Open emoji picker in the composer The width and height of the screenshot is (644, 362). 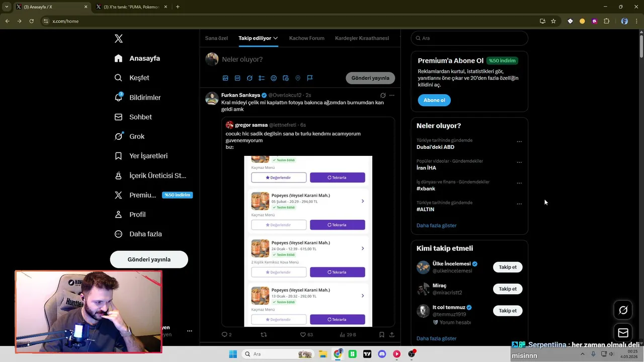click(274, 78)
